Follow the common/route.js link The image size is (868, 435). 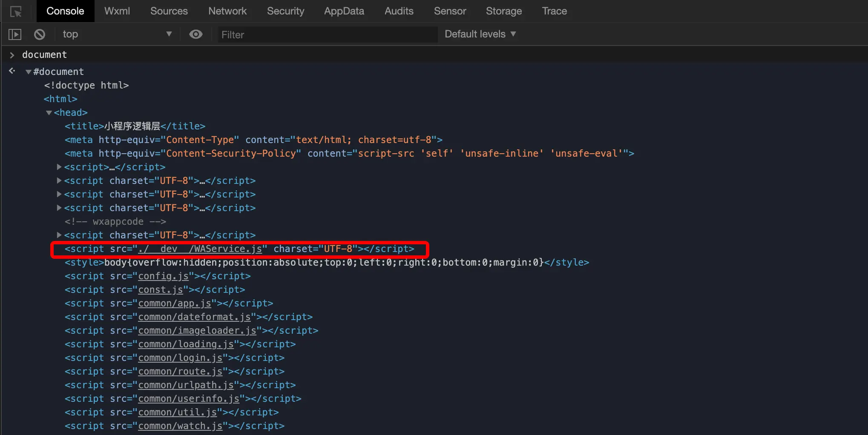[x=180, y=372]
